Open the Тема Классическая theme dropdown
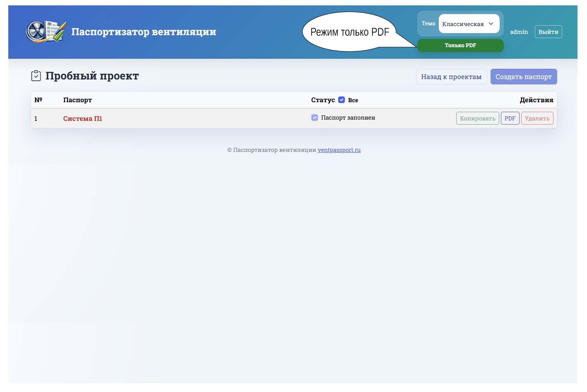Image resolution: width=587 pixels, height=392 pixels. [469, 24]
